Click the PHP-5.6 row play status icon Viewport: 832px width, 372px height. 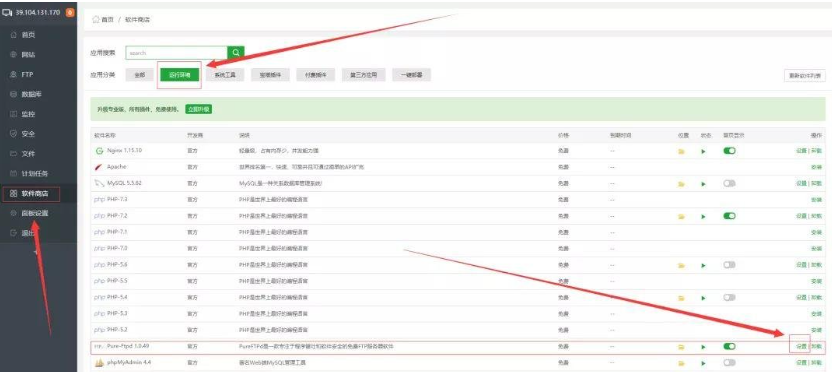point(704,265)
